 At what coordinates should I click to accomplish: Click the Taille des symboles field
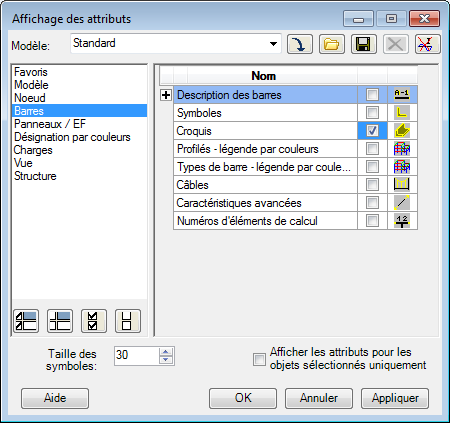[137, 356]
